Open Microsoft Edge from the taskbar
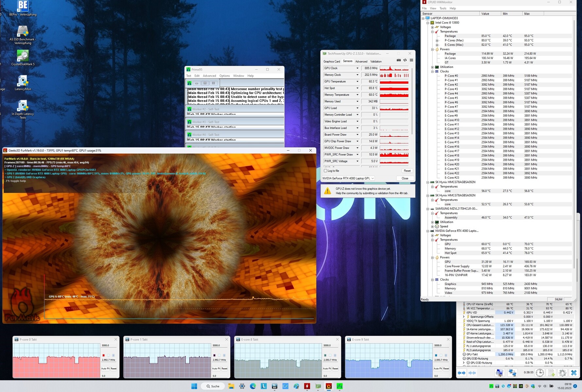 (253, 386)
